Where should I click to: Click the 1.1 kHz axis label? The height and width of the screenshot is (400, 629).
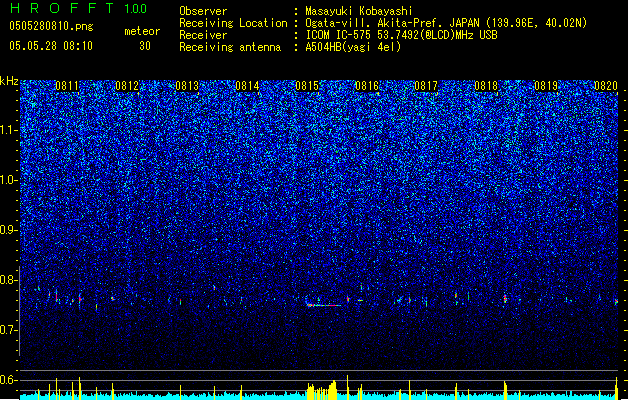pos(8,130)
